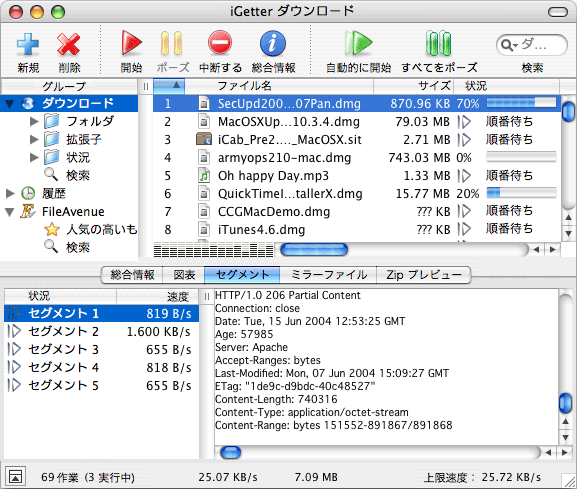The height and width of the screenshot is (489, 577).
Task: Click the グループ column header
Action: [70, 86]
